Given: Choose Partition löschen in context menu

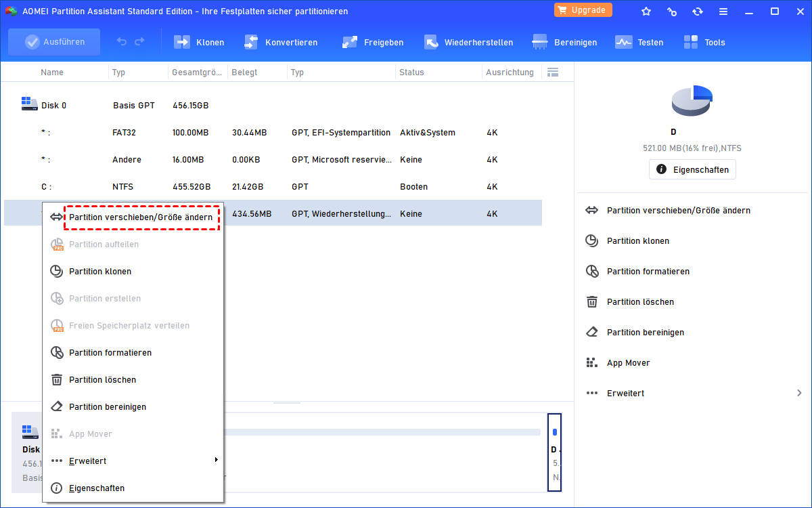Looking at the screenshot, I should pyautogui.click(x=133, y=380).
